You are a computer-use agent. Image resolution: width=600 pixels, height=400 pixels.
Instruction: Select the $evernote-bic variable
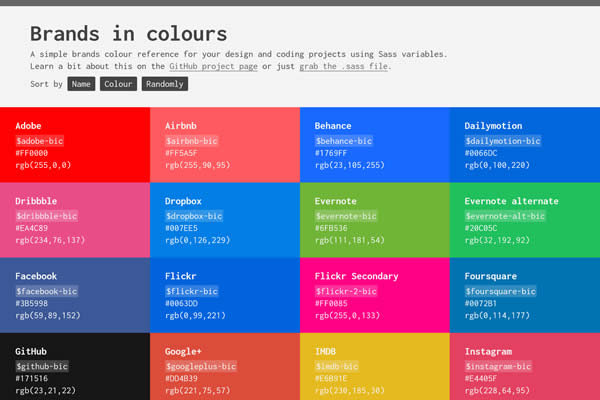coord(346,216)
